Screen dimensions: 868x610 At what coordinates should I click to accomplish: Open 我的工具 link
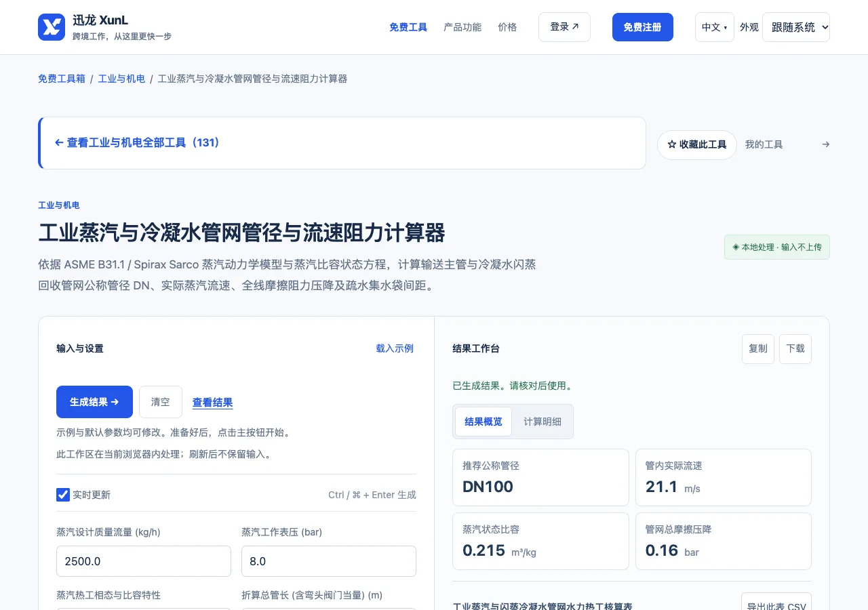point(764,144)
